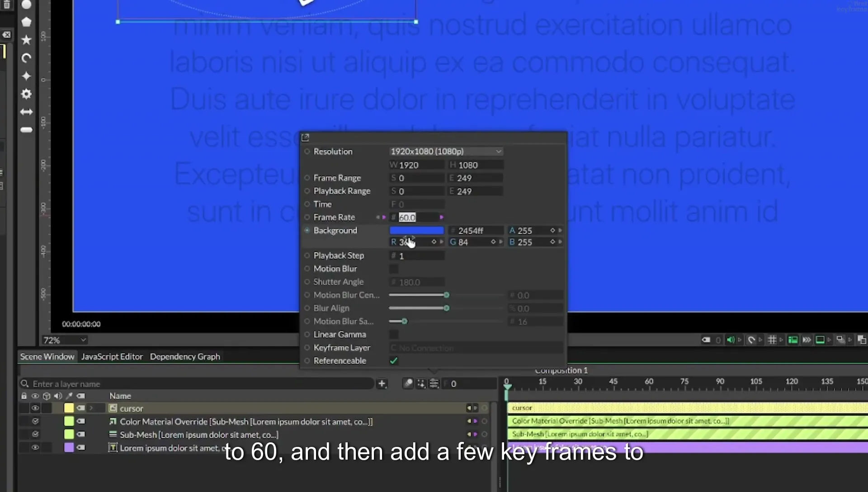Click the Background color swatch

(x=417, y=231)
